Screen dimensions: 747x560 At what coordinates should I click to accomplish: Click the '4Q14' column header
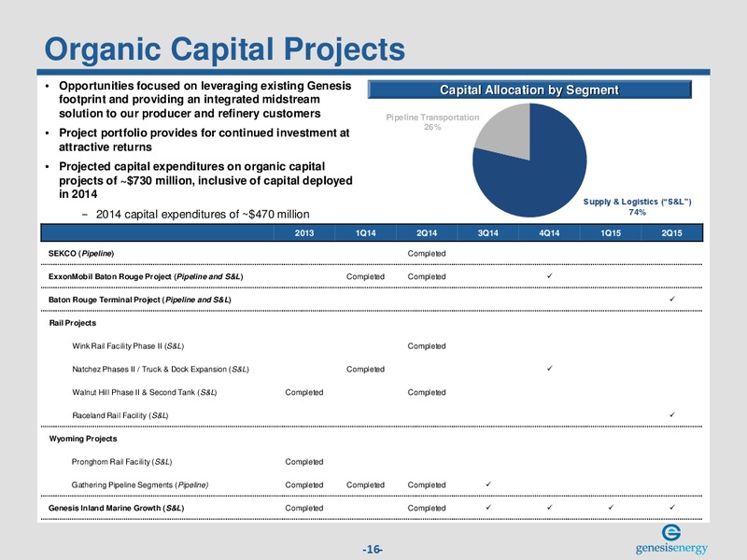coord(549,232)
